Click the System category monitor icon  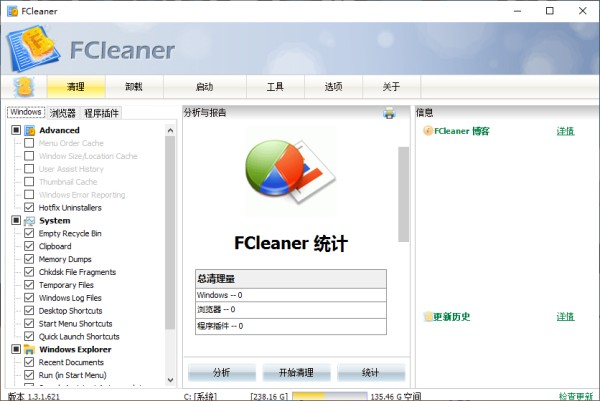[29, 221]
